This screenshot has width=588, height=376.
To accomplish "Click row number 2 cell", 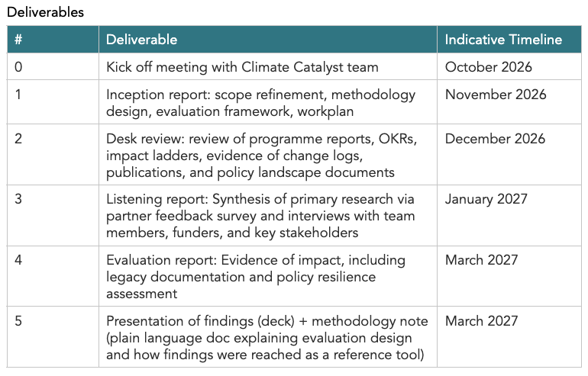I will pyautogui.click(x=53, y=154).
